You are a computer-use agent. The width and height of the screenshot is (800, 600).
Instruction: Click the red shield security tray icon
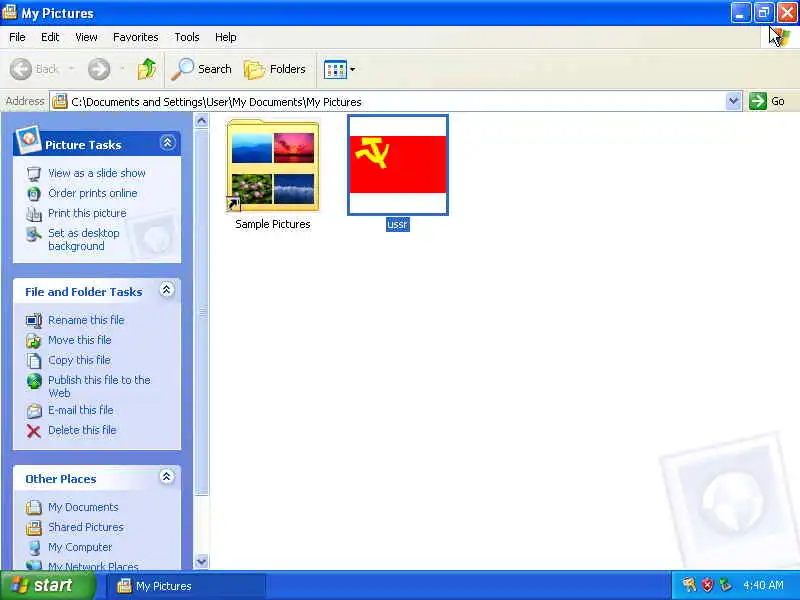point(707,585)
